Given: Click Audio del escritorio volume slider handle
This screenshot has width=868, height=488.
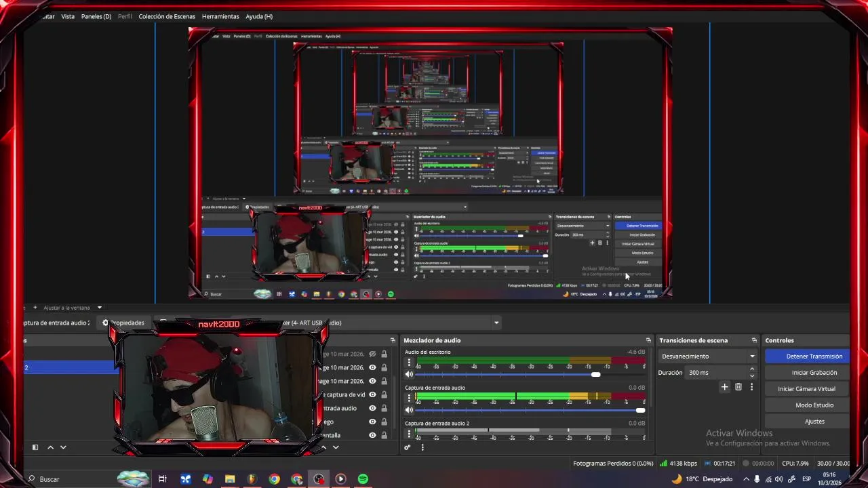Looking at the screenshot, I should point(595,374).
